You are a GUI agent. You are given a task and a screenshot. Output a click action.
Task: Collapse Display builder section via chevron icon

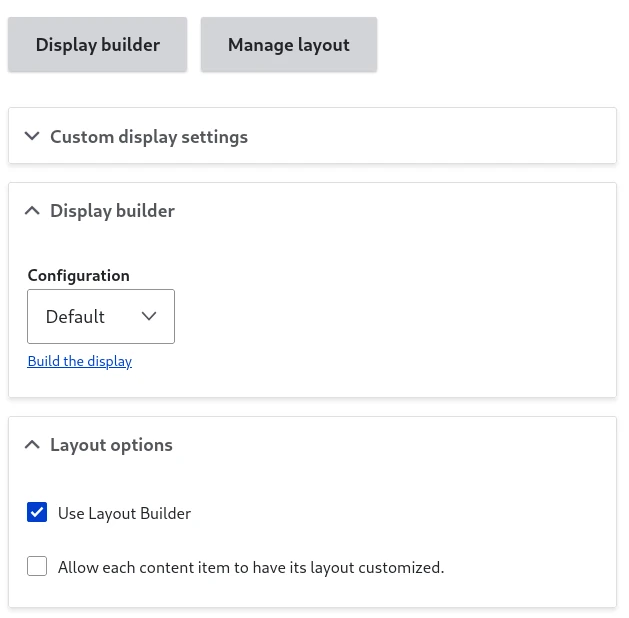click(x=32, y=210)
